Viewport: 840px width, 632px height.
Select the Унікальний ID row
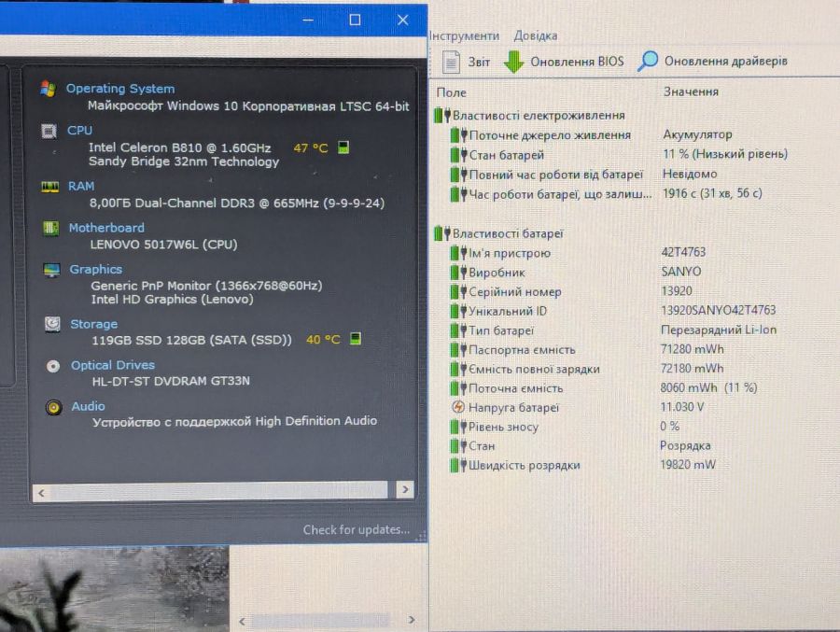tap(612, 311)
